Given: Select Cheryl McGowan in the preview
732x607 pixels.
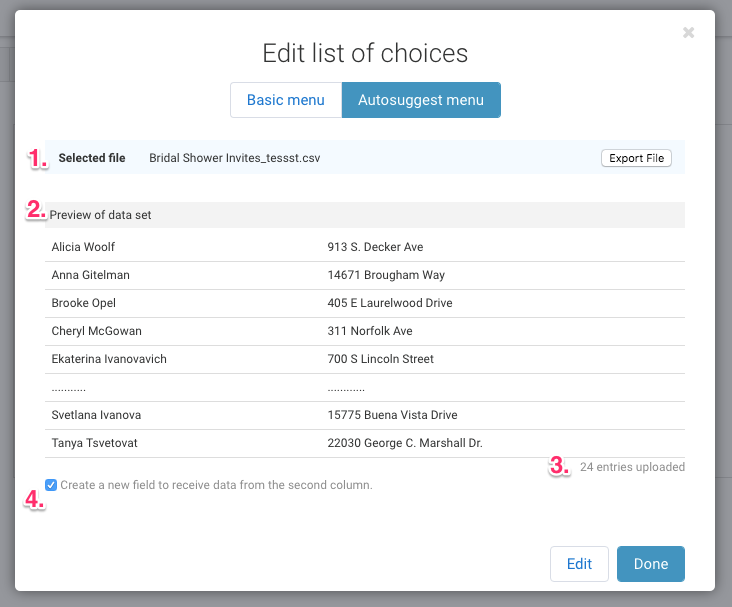Looking at the screenshot, I should (96, 331).
